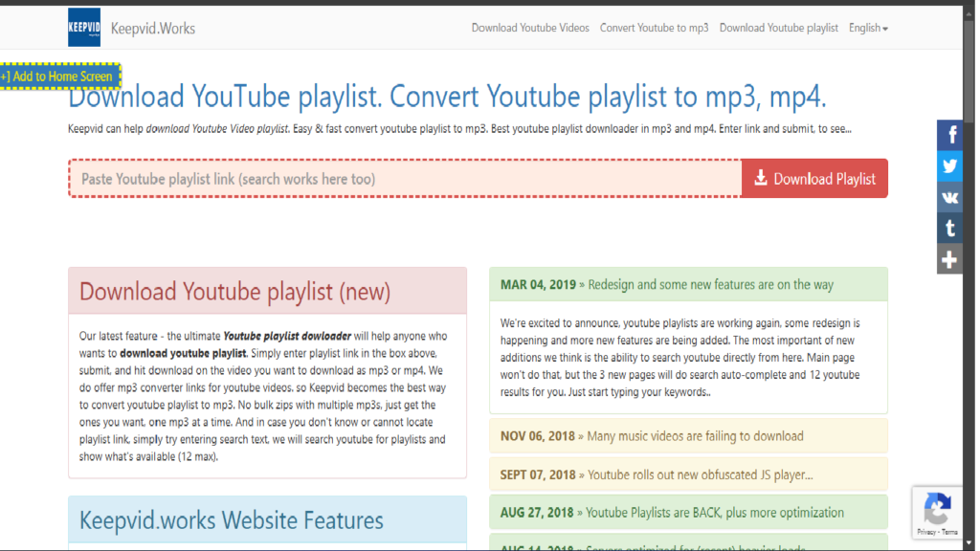Open Download Youtube playlist nav link
Viewport: 980px width, 551px height.
tap(778, 28)
